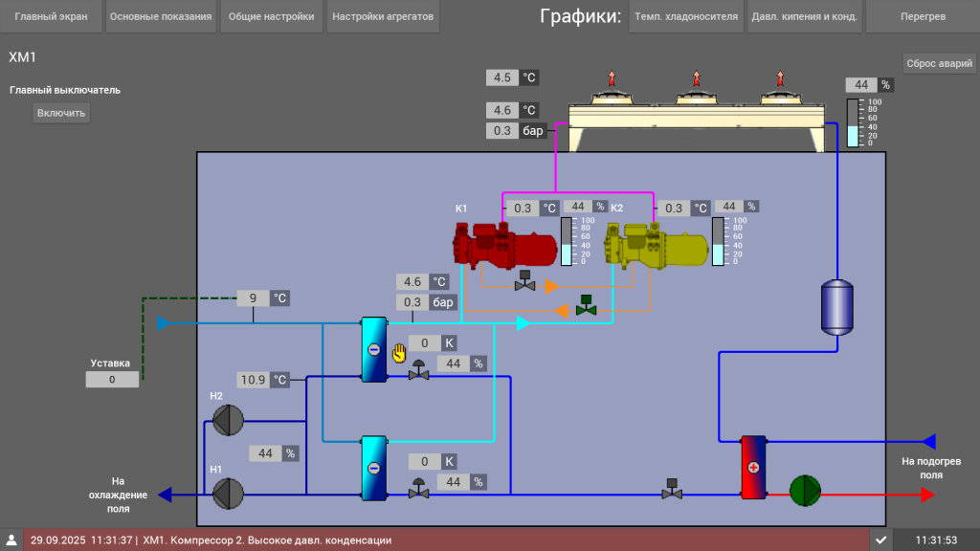The image size is (980, 551).
Task: Click the Включить main switch button
Action: [60, 113]
